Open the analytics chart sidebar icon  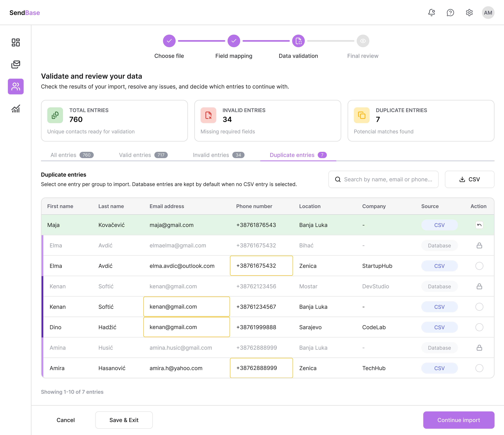click(16, 109)
